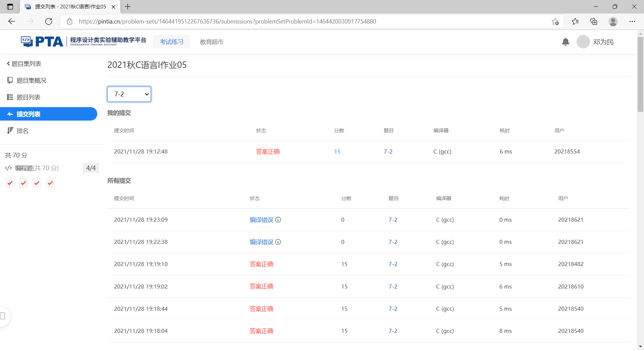Select 提交列表 in sidebar
Viewport: 644px width, 350px height.
49,114
